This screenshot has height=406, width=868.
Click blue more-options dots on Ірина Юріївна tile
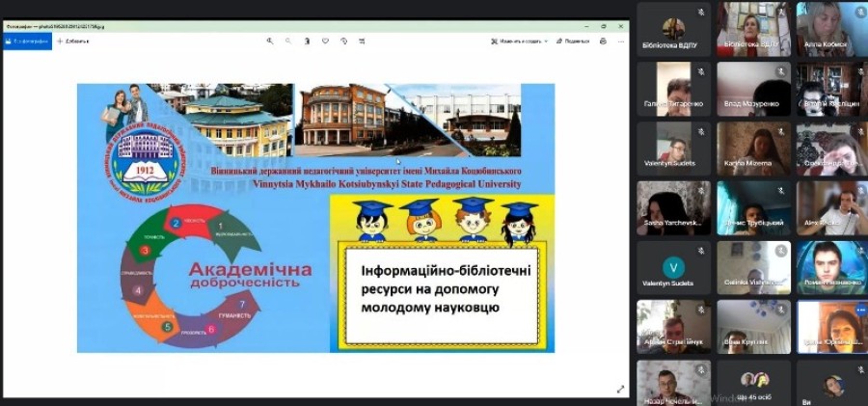coord(861,311)
